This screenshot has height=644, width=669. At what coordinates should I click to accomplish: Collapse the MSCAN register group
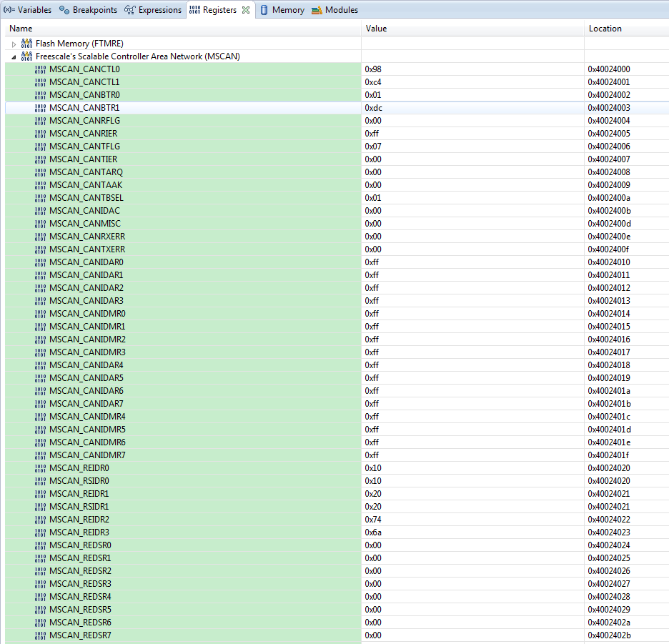tap(14, 56)
